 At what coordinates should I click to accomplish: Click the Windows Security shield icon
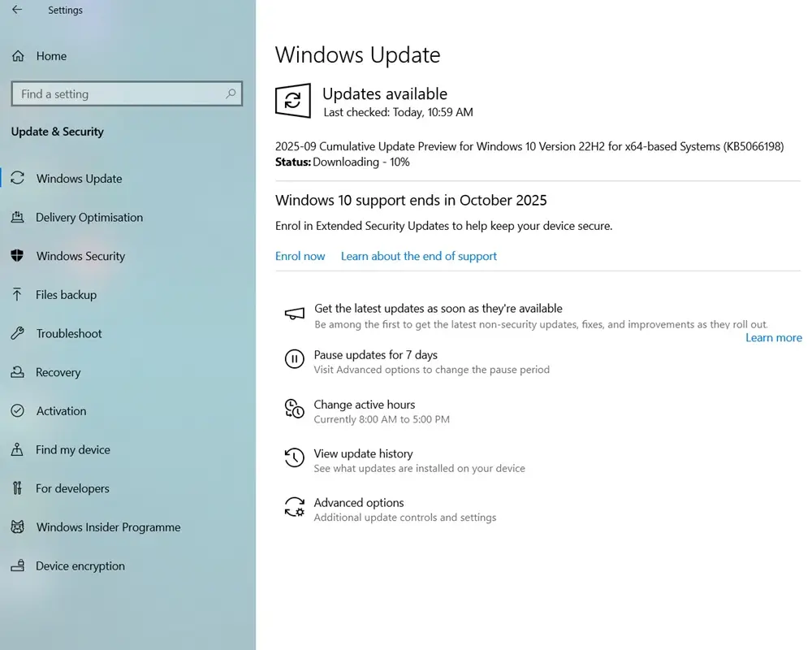click(17, 256)
